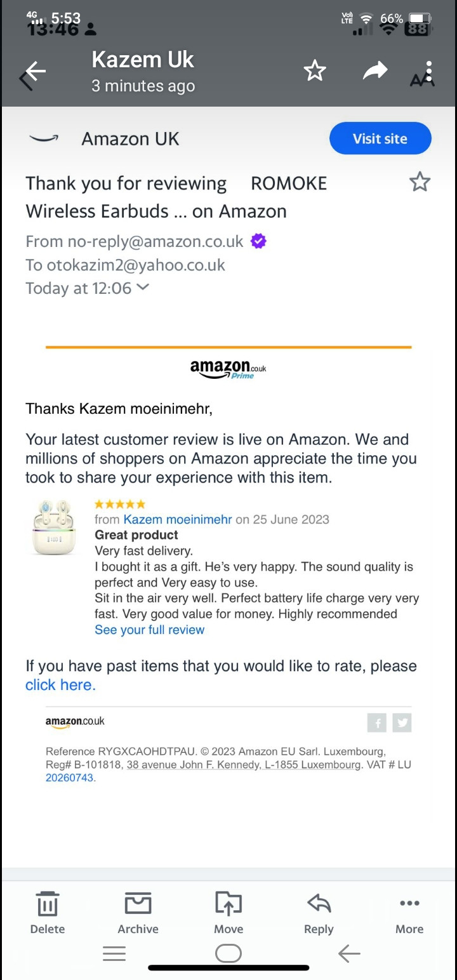Toggle the star next to email subject
Viewport: 457px width, 980px height.
[420, 183]
